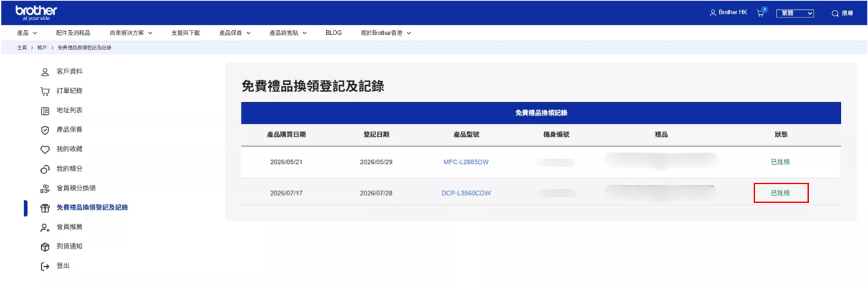Open the DCP-L3560CDW model link

(x=466, y=193)
